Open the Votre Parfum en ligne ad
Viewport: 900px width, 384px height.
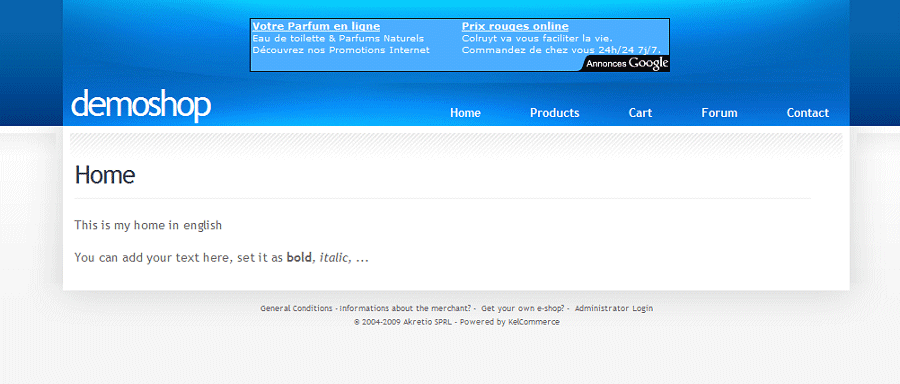(x=316, y=26)
